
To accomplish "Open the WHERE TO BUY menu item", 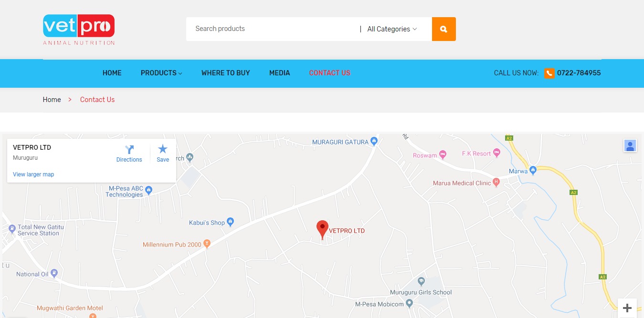I will point(225,73).
